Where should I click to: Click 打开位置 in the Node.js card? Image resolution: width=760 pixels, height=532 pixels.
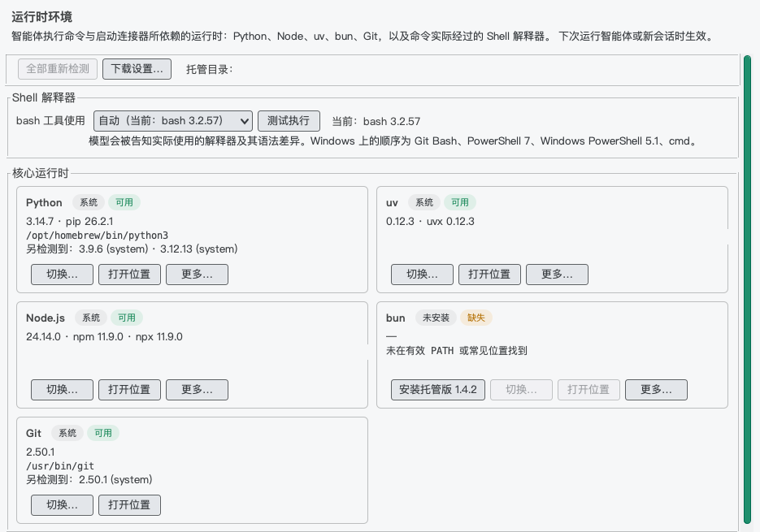[129, 390]
